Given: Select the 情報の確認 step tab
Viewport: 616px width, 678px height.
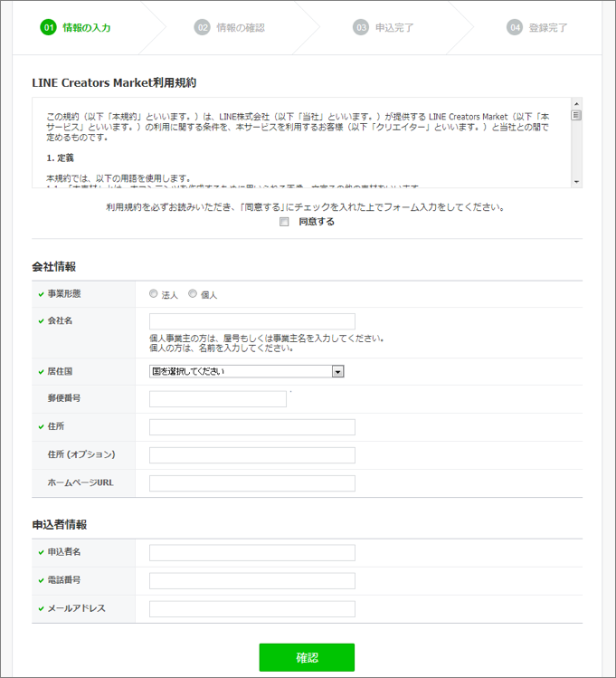Looking at the screenshot, I should pos(241,27).
